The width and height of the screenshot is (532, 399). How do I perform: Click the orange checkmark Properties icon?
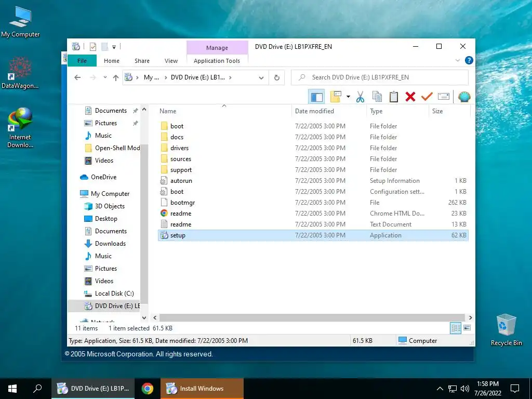[427, 97]
